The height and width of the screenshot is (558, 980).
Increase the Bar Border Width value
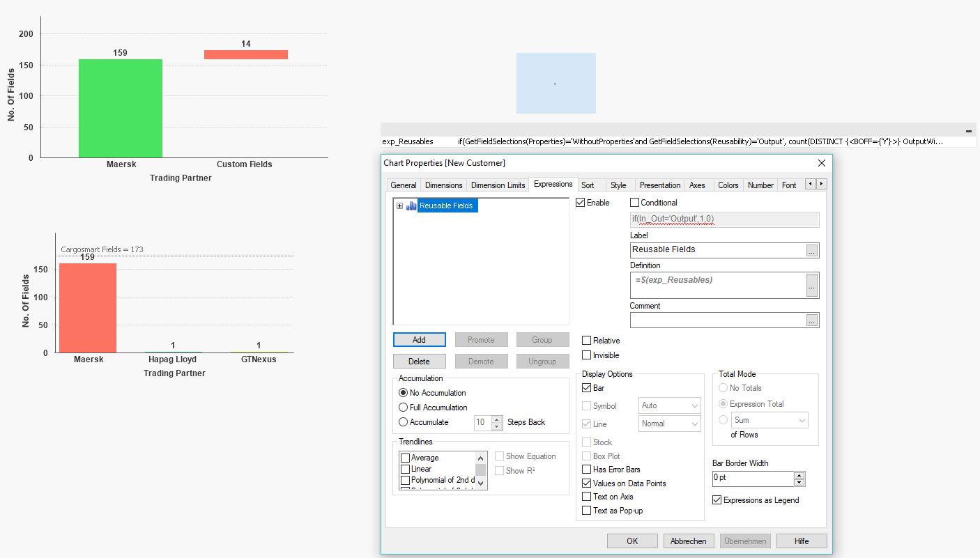[799, 475]
